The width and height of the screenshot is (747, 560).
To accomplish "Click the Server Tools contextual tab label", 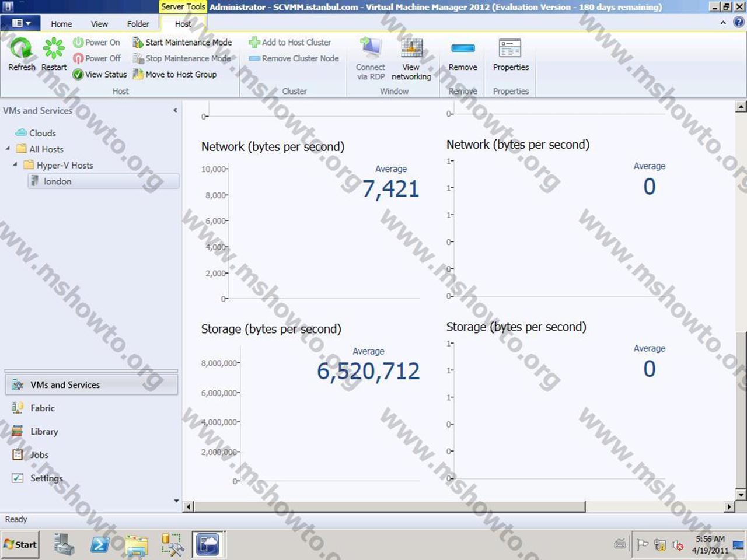I will point(183,7).
